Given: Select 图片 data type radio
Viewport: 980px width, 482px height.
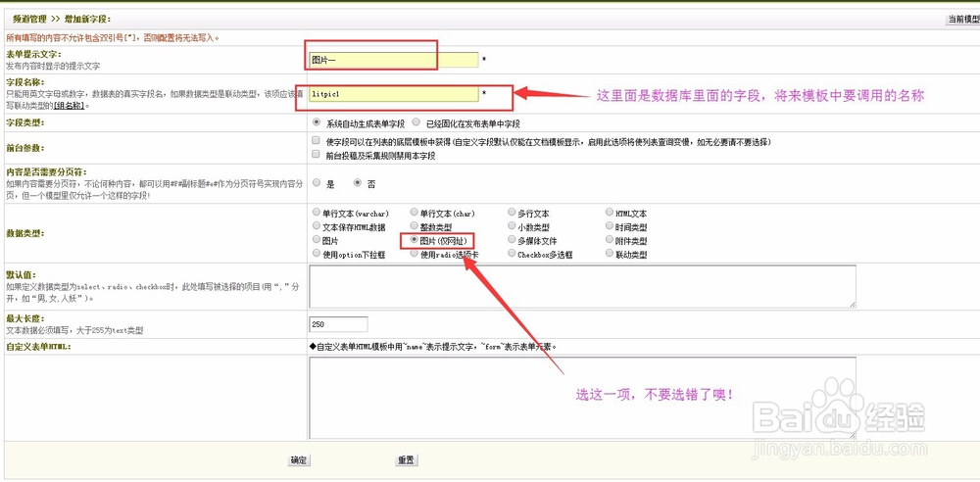Looking at the screenshot, I should (x=317, y=240).
